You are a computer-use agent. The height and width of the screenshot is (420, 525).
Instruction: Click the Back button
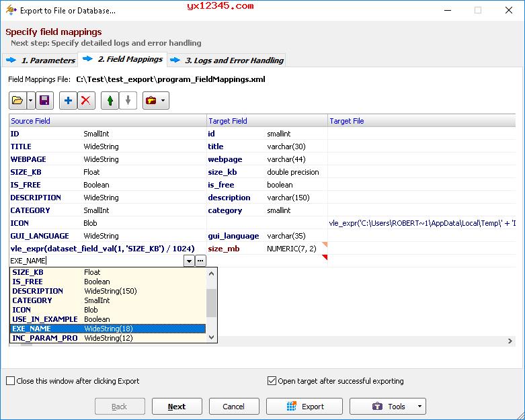120,407
